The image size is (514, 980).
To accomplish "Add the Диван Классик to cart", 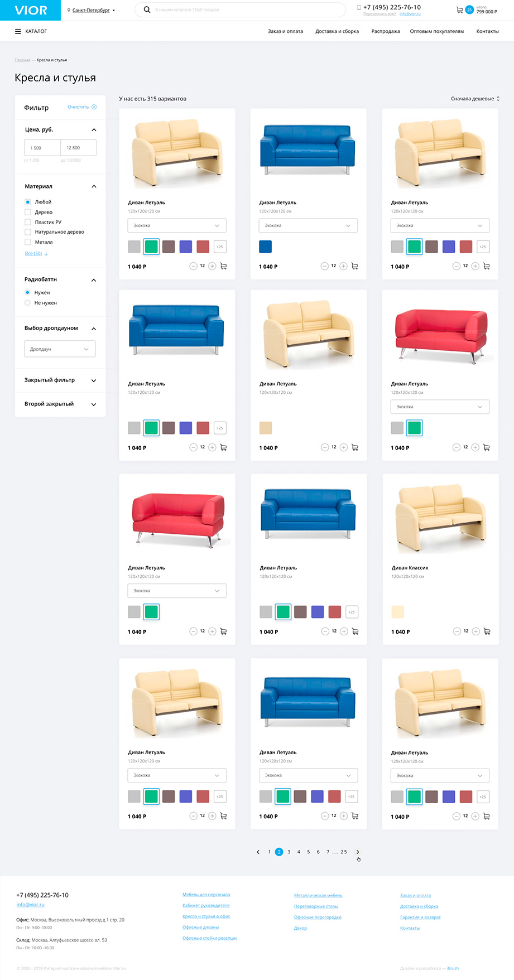I will pos(487,631).
